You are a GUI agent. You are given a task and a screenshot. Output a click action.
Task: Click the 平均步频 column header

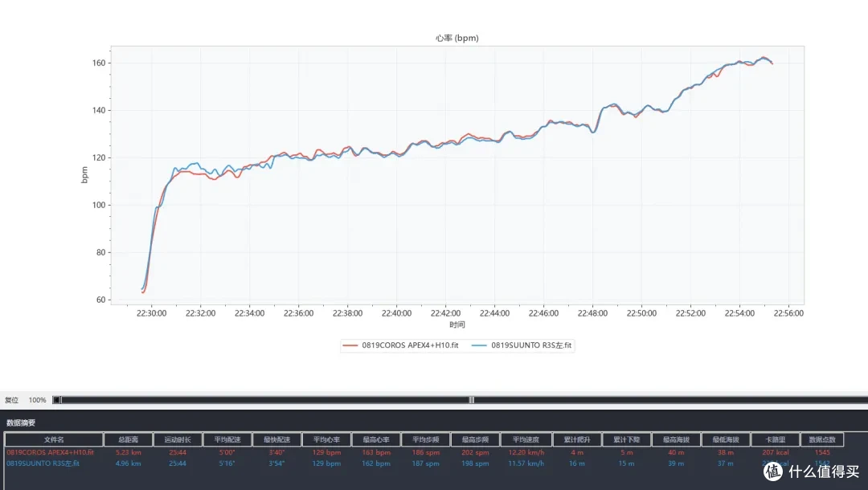pyautogui.click(x=426, y=439)
